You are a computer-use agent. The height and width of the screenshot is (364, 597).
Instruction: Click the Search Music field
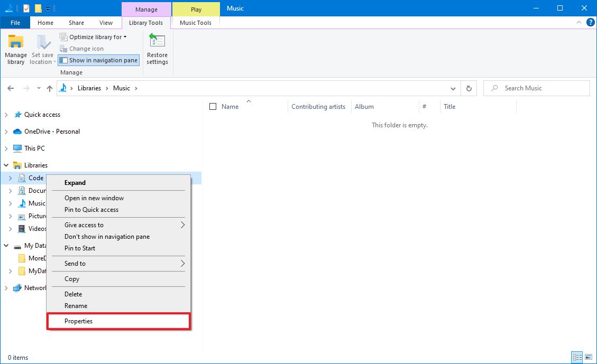pos(537,88)
